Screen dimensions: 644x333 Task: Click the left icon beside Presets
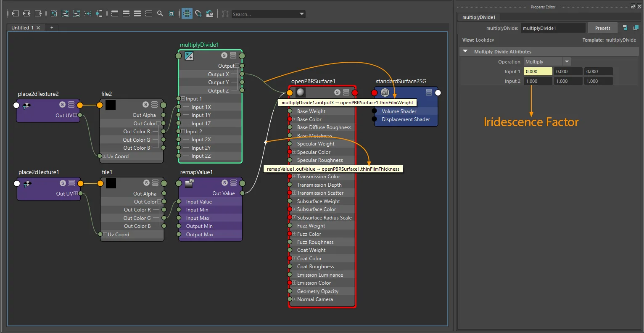(x=625, y=28)
